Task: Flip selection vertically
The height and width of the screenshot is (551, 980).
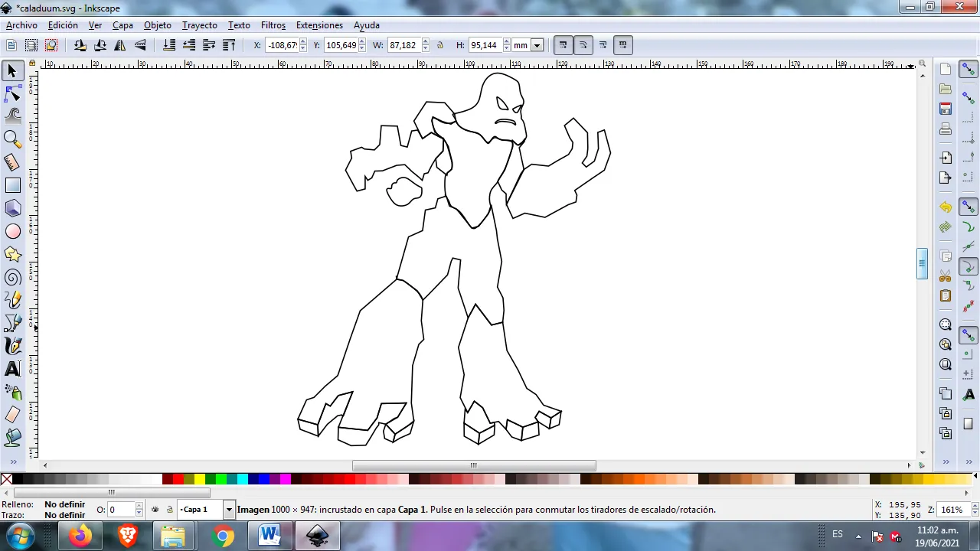Action: point(140,45)
